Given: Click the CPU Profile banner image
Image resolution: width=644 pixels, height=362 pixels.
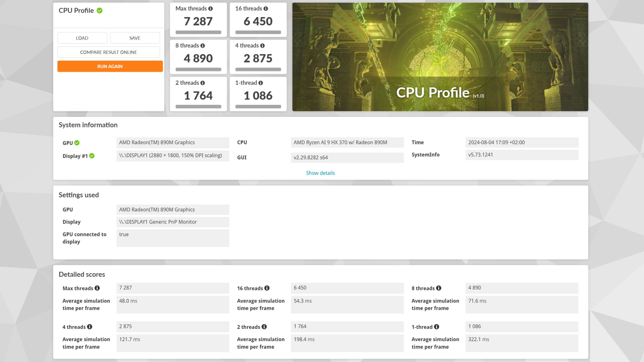Looking at the screenshot, I should point(440,57).
